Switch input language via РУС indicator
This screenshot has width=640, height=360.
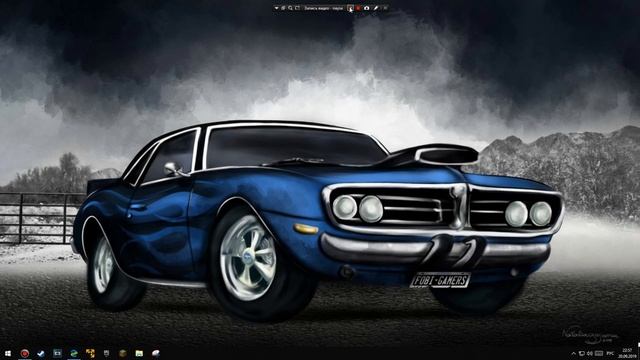(611, 353)
